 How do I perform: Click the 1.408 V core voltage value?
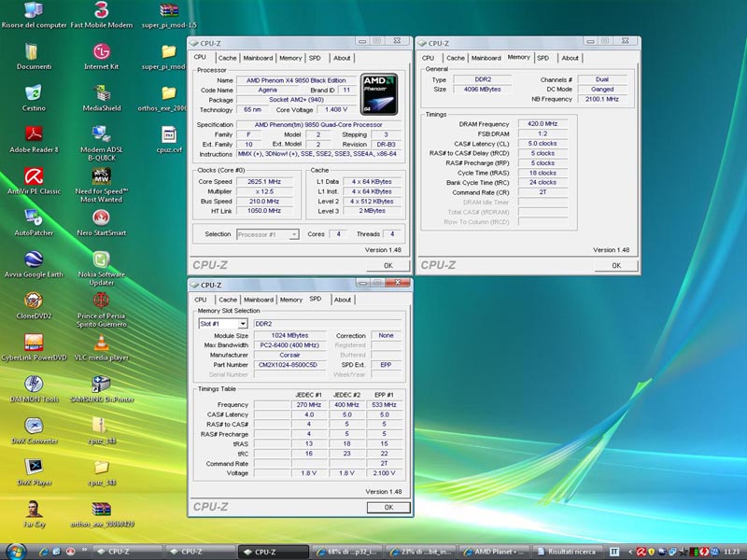point(336,109)
